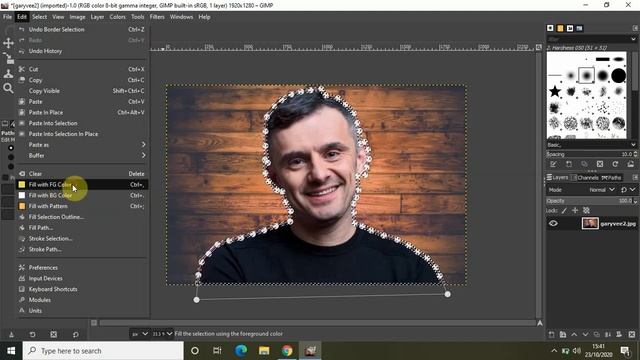Viewport: 640px width, 360px height.
Task: Open Google Chrome from taskbar
Action: [x=287, y=351]
